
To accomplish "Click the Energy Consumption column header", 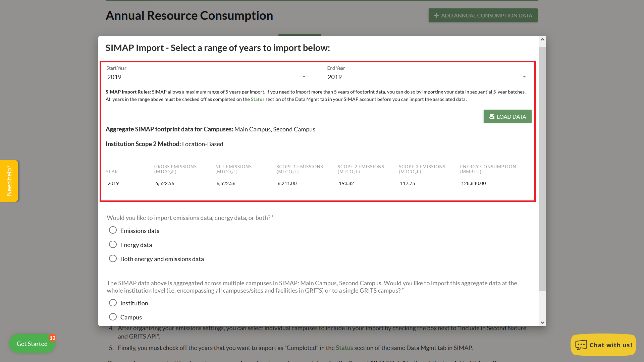I will [x=488, y=169].
